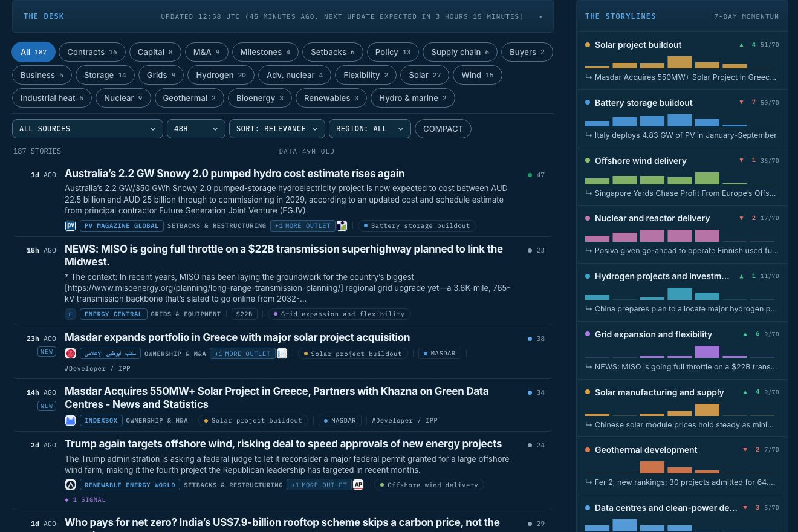The image size is (798, 532).
Task: Click the bar chart under the Battery storage buildout storyline
Action: 680,120
